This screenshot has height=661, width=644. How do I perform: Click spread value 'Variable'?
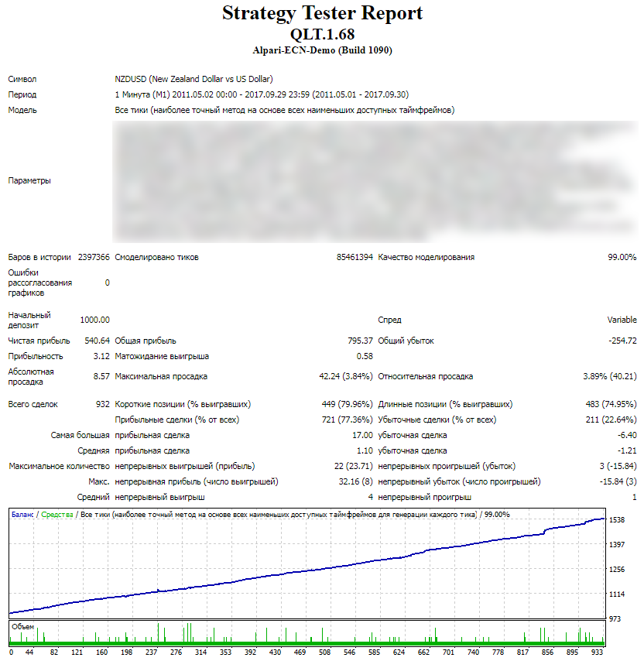pyautogui.click(x=622, y=320)
